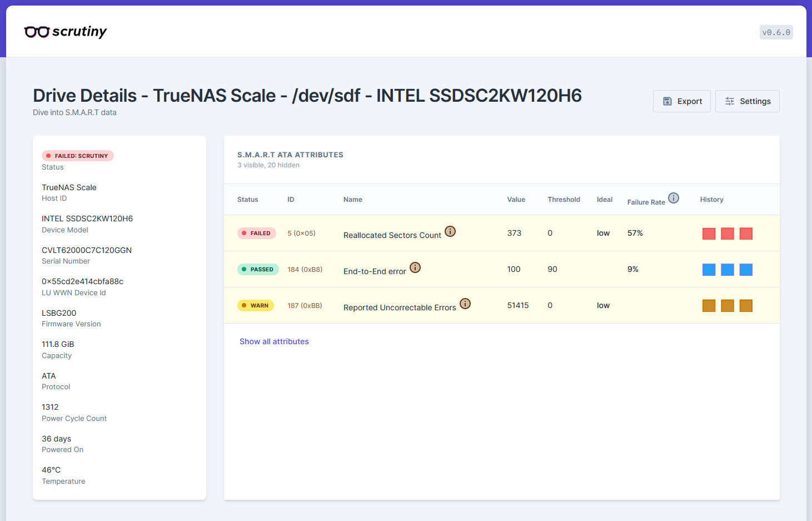Open the Settings dialog

pyautogui.click(x=748, y=101)
